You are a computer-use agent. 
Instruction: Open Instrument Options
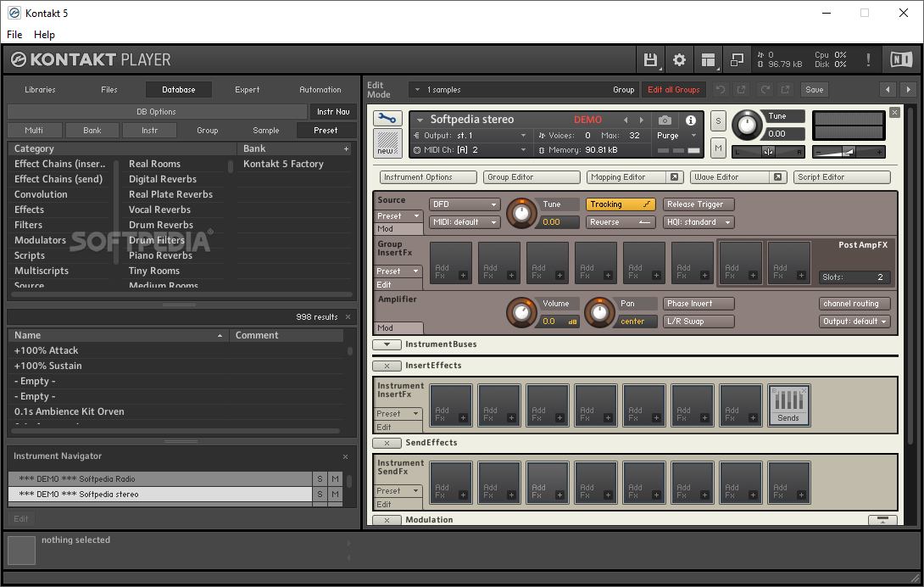pos(428,177)
